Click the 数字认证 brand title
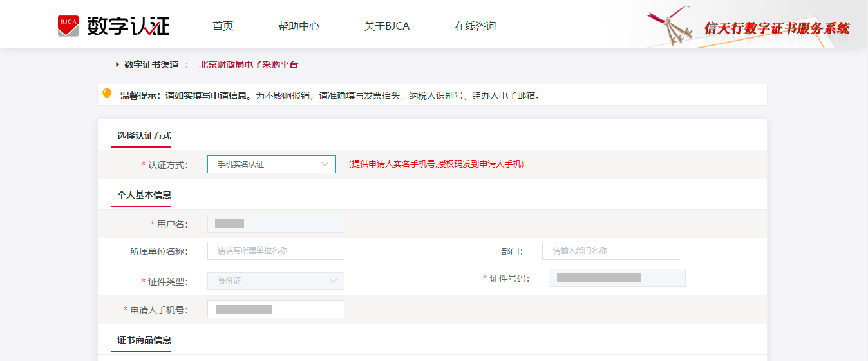This screenshot has width=868, height=361. pos(128,26)
